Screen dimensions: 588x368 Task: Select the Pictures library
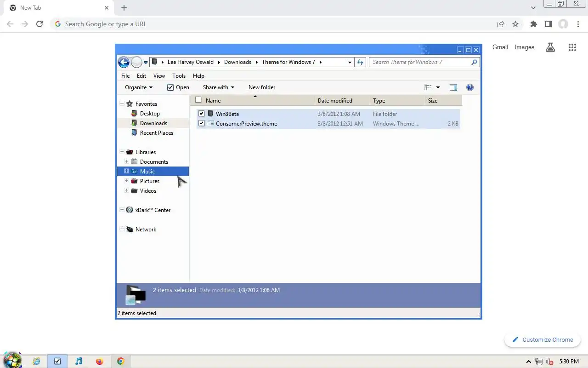point(150,181)
